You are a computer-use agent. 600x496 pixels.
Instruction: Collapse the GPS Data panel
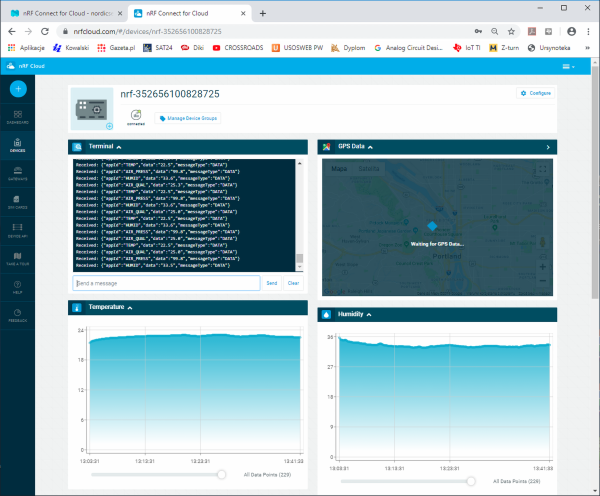[x=371, y=146]
